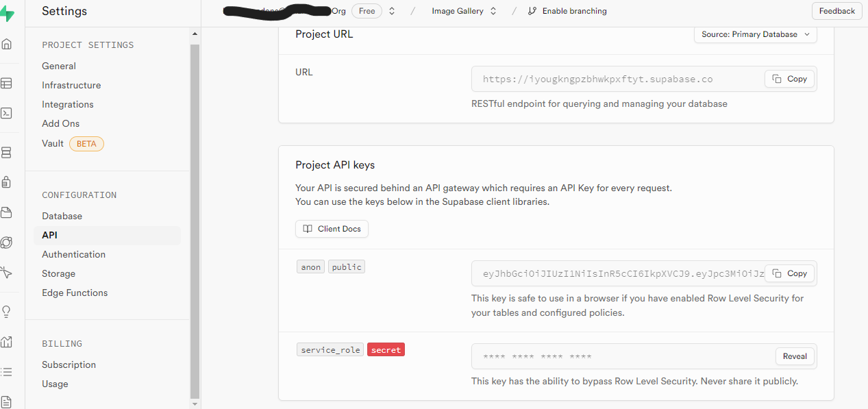This screenshot has width=868, height=409.
Task: Copy the Project URL
Action: 789,79
